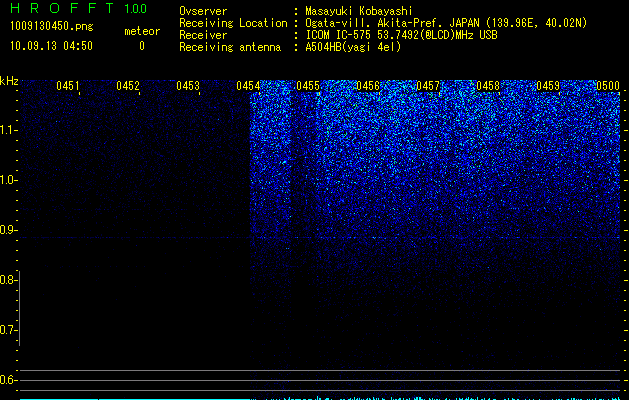The width and height of the screenshot is (629, 400).
Task: Click the 1.1 kHz axis label
Action: pos(7,130)
